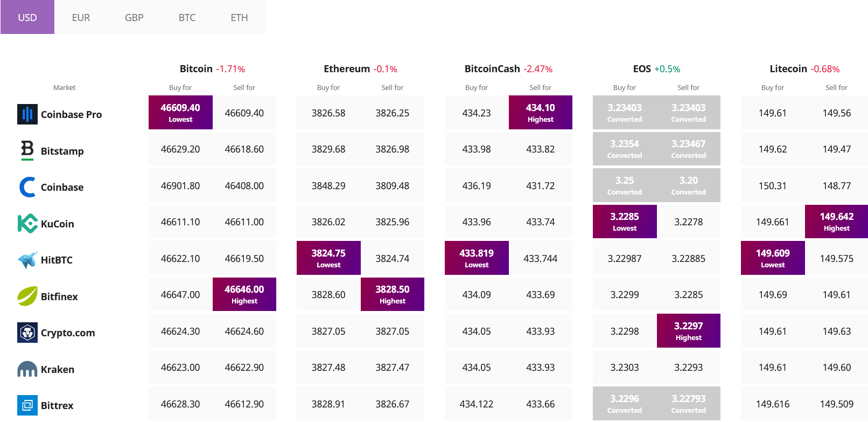Click Coinbase Bitcoin buy price 46901.80
This screenshot has width=868, height=422.
click(x=180, y=185)
